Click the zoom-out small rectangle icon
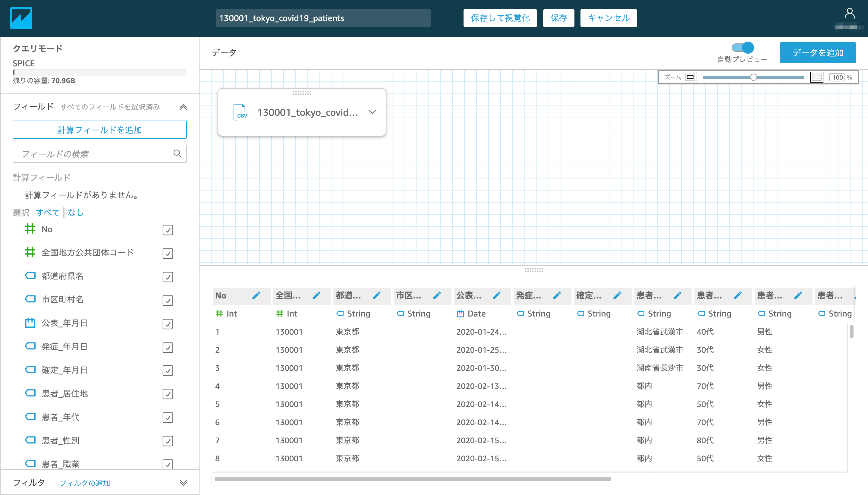The width and height of the screenshot is (868, 495). coord(690,77)
